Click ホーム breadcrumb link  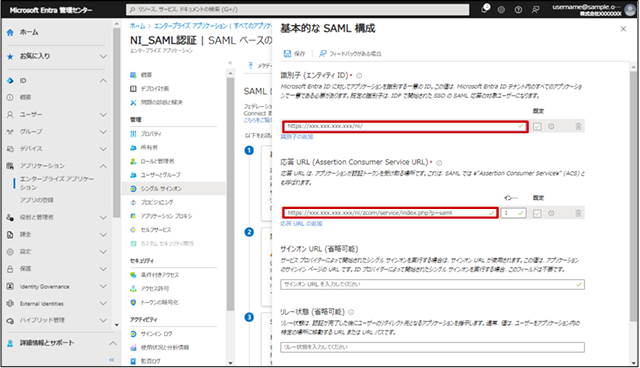pyautogui.click(x=138, y=26)
